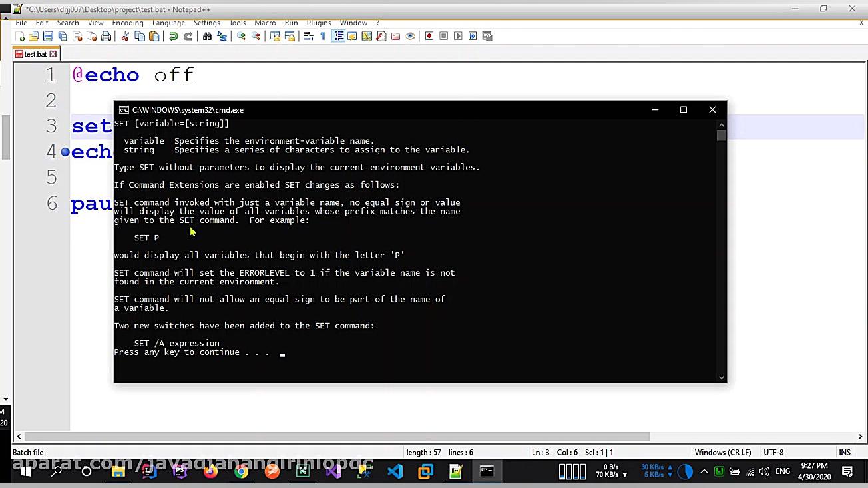Click the Notepad++ horizontal scrollbar thumb
868x488 pixels.
336,437
